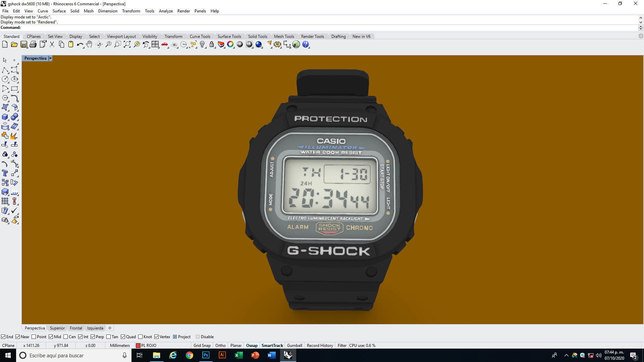Open the Surface menu
644x362 pixels.
click(x=59, y=11)
